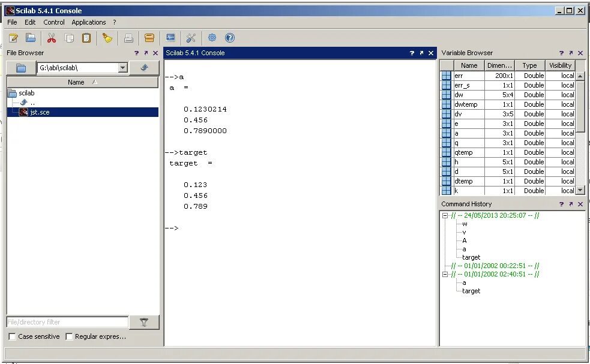Enable the Regular expression checkbox

(x=69, y=336)
